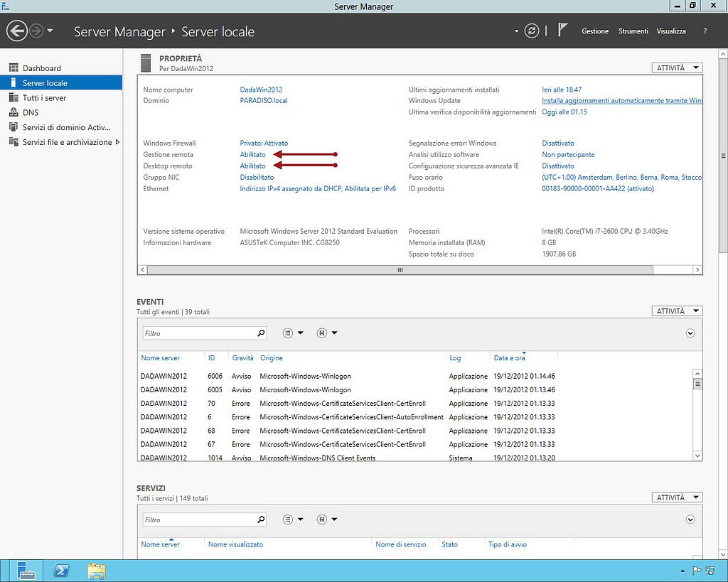
Task: Click Segnalazione errori Windows Disattivato link
Action: [558, 143]
